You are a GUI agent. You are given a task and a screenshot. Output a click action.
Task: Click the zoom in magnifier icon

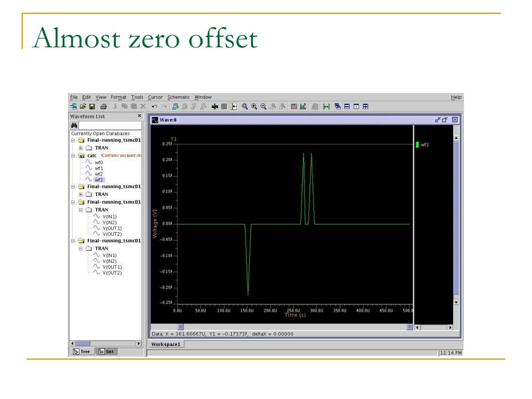tap(254, 107)
